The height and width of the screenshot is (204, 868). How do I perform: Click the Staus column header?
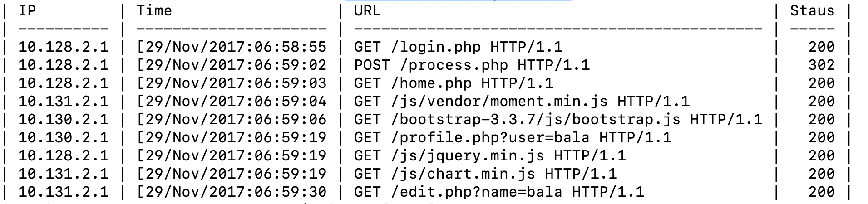[x=812, y=11]
